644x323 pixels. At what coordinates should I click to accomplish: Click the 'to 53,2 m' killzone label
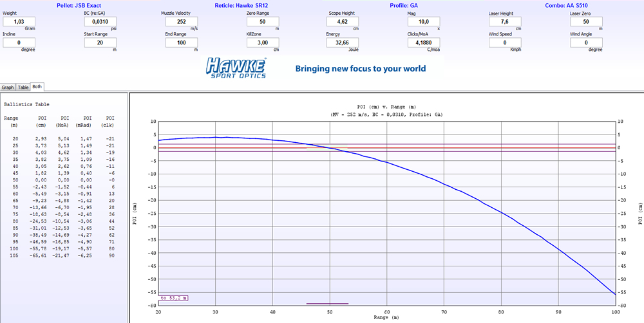click(x=173, y=298)
